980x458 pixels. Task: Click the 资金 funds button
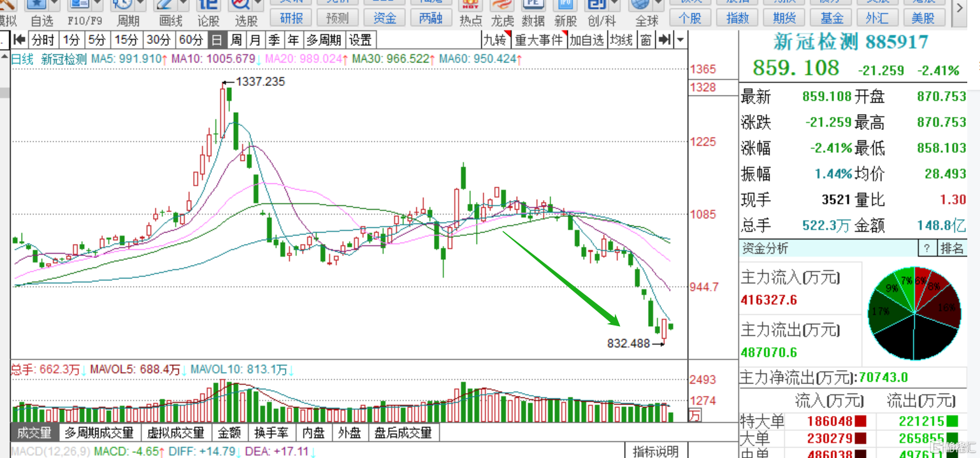pyautogui.click(x=384, y=18)
